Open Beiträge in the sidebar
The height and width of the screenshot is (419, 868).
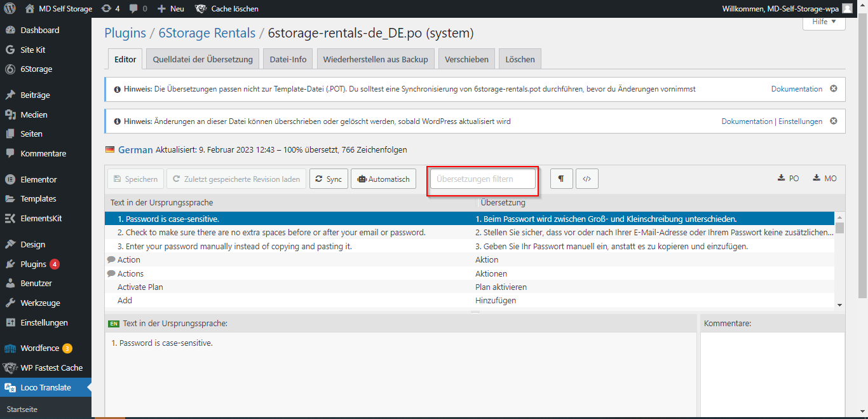tap(46, 95)
